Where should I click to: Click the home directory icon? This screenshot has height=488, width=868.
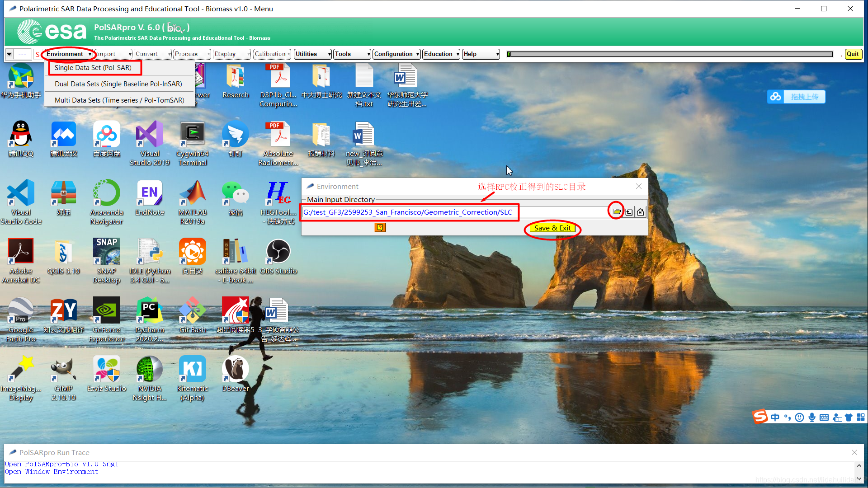pyautogui.click(x=641, y=212)
